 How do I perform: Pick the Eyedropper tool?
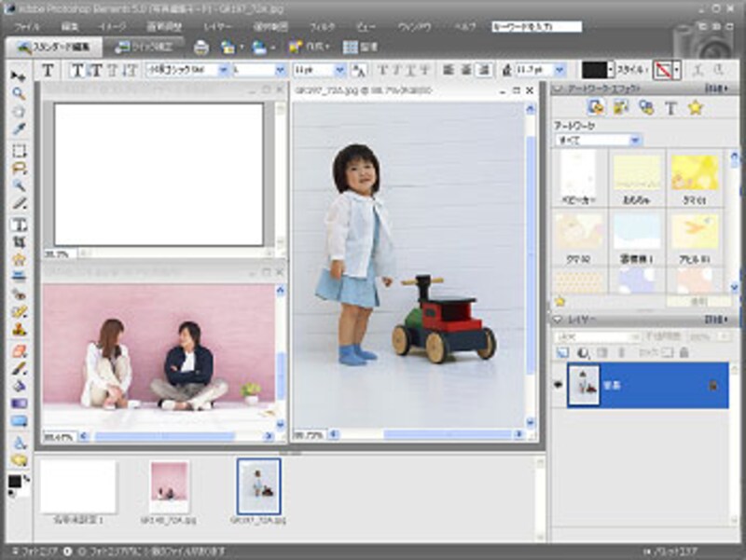[18, 129]
